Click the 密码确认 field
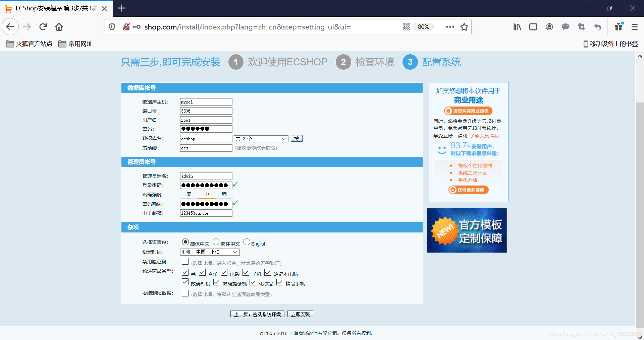This screenshot has height=340, width=644. coord(206,204)
